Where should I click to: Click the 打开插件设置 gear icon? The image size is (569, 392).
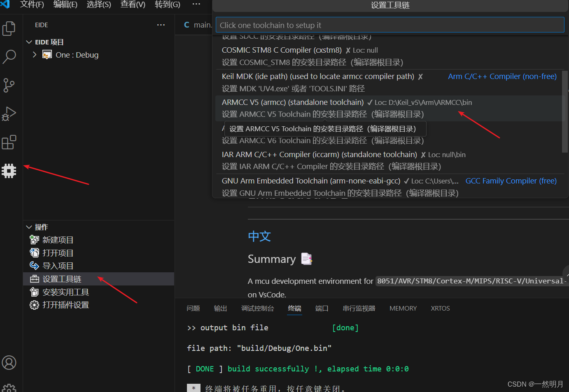[x=34, y=305]
